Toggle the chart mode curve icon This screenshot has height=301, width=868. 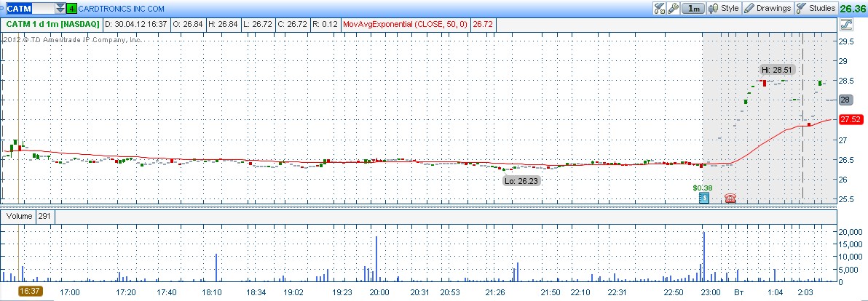coord(845,24)
